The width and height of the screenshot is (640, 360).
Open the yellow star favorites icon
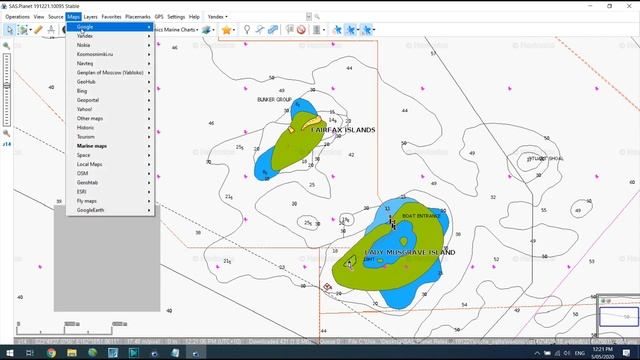(x=226, y=30)
